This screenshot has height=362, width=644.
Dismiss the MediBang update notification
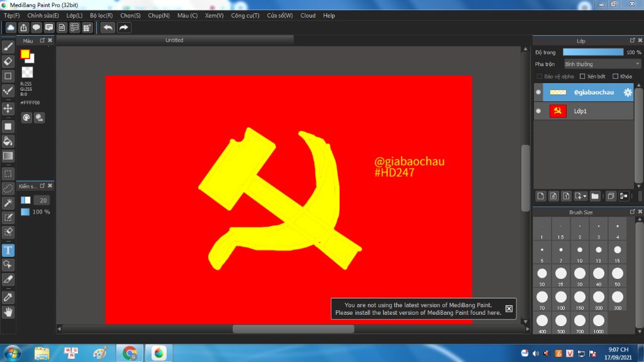(509, 308)
